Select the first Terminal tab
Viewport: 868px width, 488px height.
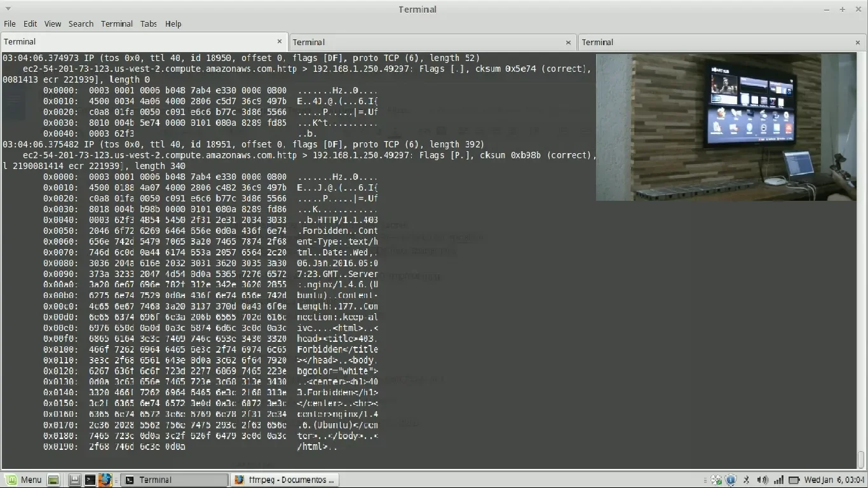[x=144, y=41]
